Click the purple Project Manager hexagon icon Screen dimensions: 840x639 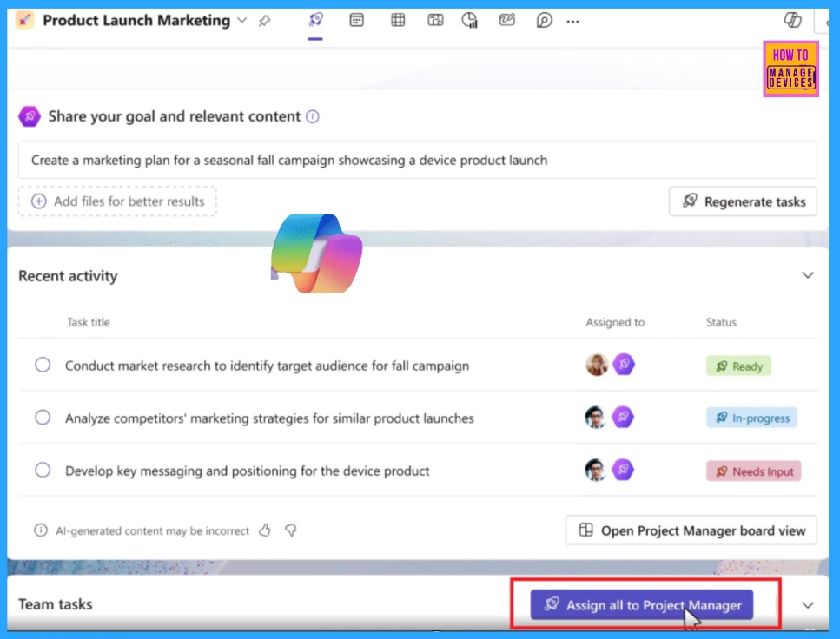[x=30, y=116]
